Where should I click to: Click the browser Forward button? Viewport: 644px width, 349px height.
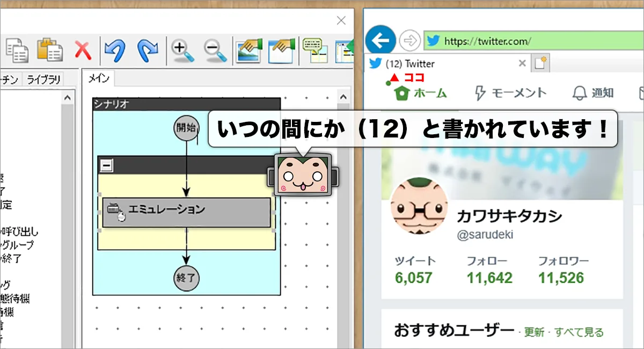tap(411, 40)
